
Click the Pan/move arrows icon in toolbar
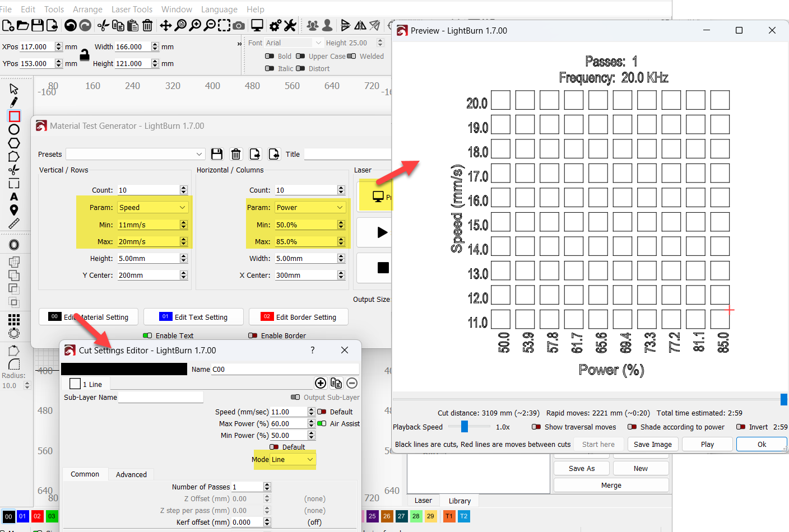click(x=166, y=25)
